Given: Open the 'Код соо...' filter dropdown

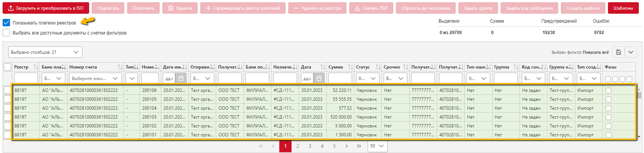Looking at the screenshot, I should click(x=533, y=79).
